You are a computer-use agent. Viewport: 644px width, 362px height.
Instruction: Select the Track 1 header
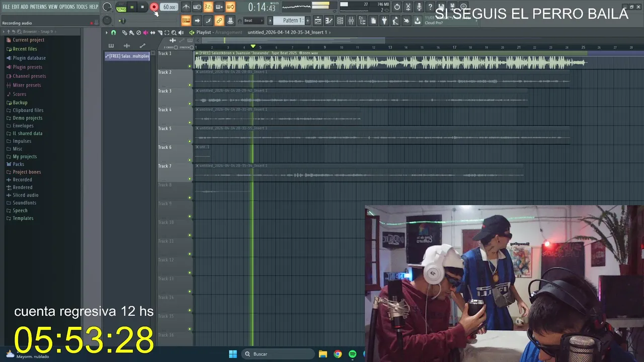pos(175,60)
